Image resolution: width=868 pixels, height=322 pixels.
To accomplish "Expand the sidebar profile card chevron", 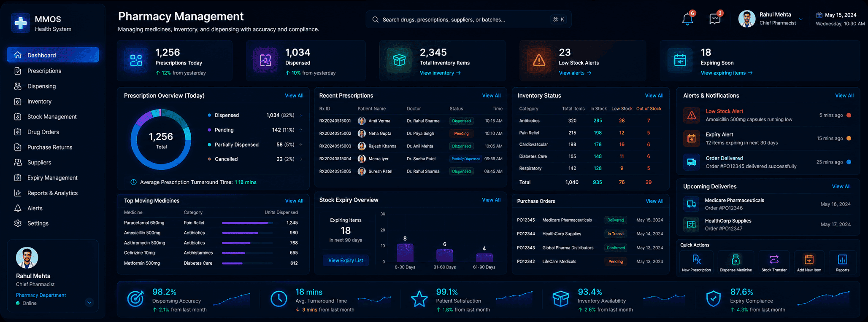I will (x=89, y=302).
